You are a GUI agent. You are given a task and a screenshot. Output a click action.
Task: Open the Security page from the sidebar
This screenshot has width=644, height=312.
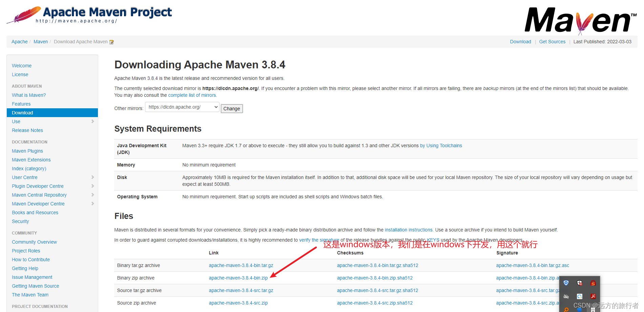coord(20,221)
